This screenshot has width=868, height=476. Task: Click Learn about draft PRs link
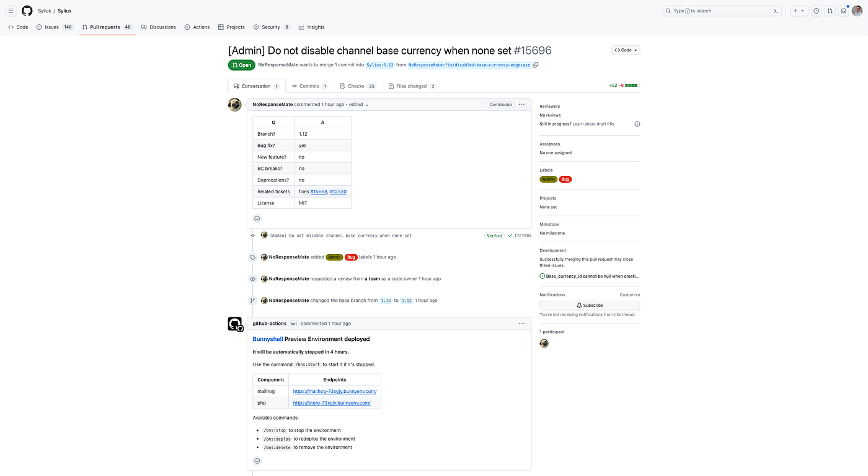(593, 124)
